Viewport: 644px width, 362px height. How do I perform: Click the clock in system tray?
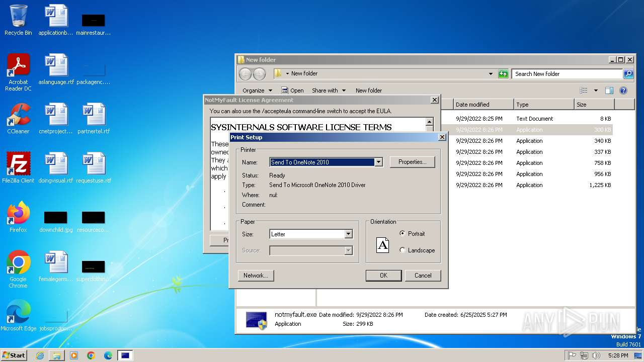coord(618,355)
